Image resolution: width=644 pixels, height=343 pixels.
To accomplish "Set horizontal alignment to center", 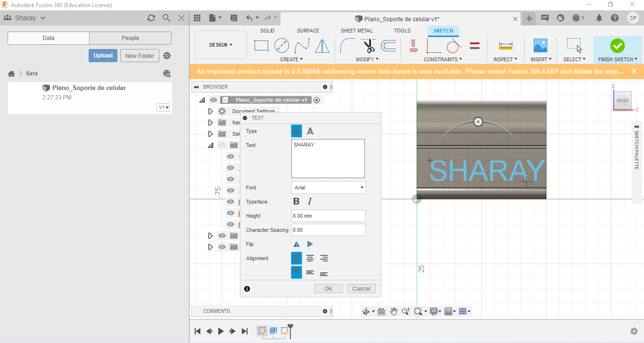I will [x=310, y=258].
